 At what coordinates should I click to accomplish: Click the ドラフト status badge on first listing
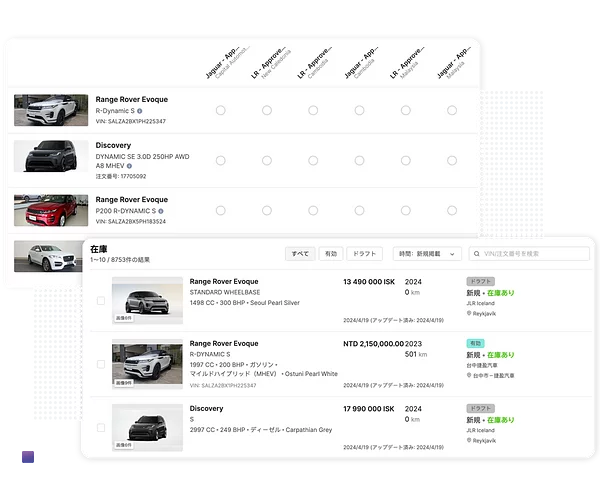(481, 282)
